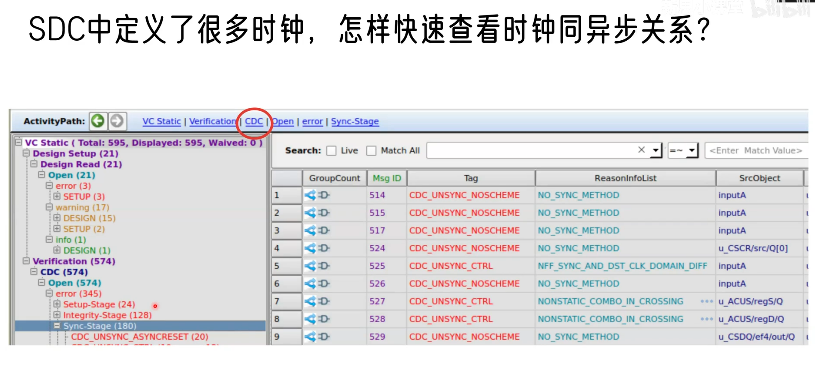The height and width of the screenshot is (369, 815).
Task: Open the CDC breadcrumb link
Action: pyautogui.click(x=254, y=121)
